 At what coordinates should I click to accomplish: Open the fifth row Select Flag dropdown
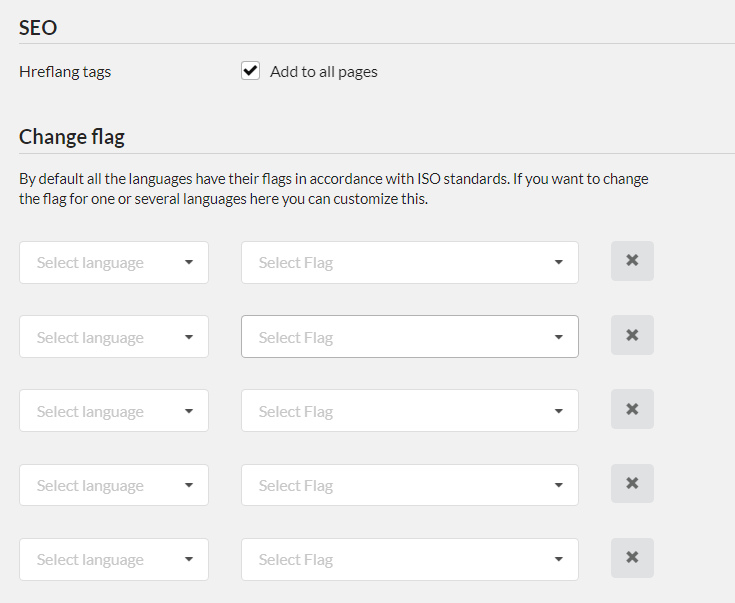click(x=409, y=559)
